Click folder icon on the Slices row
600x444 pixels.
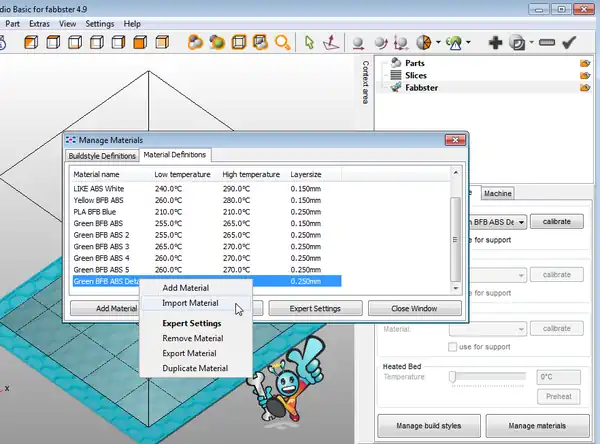585,75
